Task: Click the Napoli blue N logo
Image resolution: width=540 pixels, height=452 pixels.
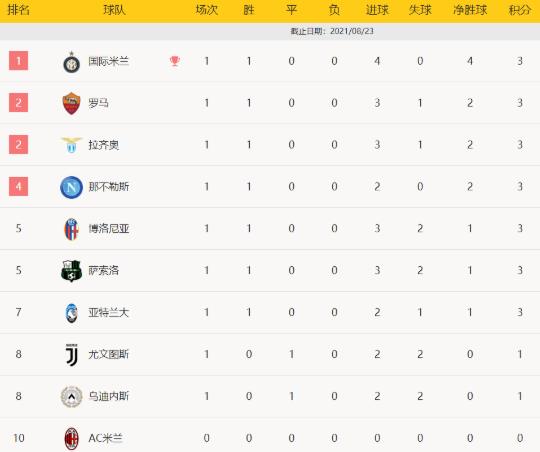Action: click(72, 187)
